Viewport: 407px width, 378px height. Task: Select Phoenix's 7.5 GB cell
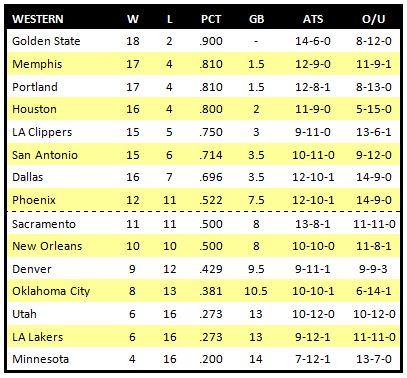point(256,200)
